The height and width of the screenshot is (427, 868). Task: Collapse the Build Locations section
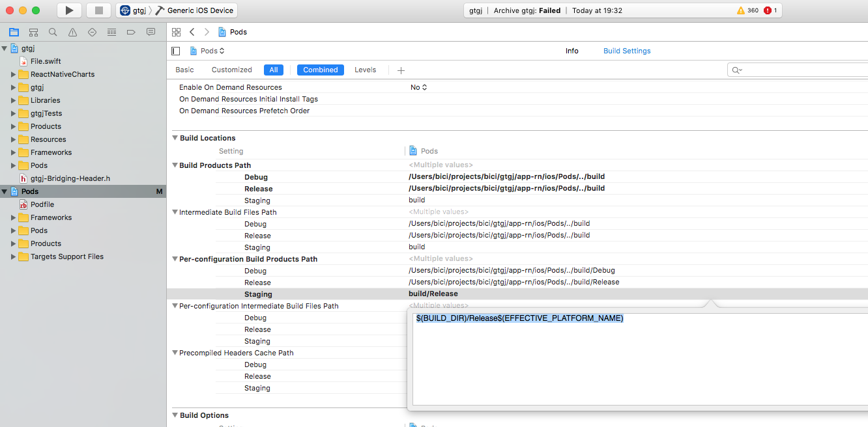point(175,138)
